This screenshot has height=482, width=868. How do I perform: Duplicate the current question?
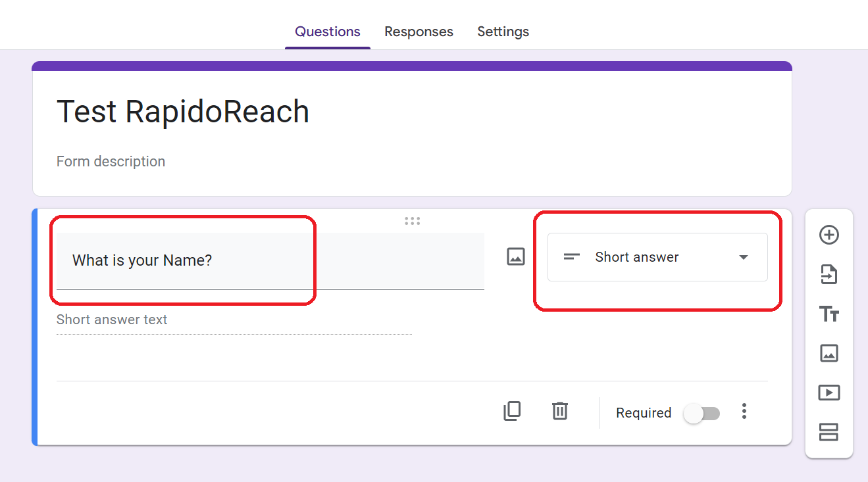pyautogui.click(x=512, y=411)
